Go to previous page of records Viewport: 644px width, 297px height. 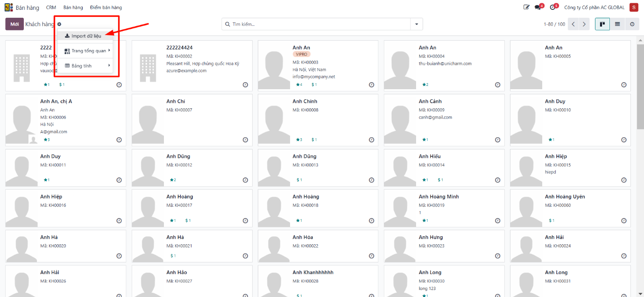coord(573,24)
